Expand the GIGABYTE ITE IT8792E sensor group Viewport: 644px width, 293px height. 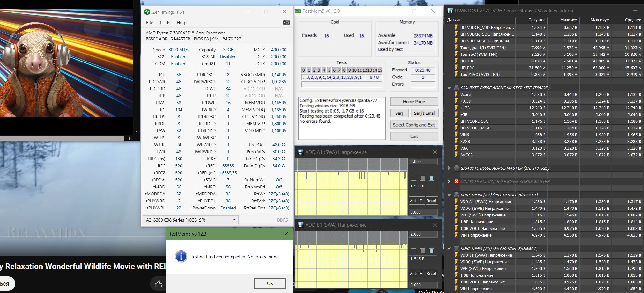[449, 168]
